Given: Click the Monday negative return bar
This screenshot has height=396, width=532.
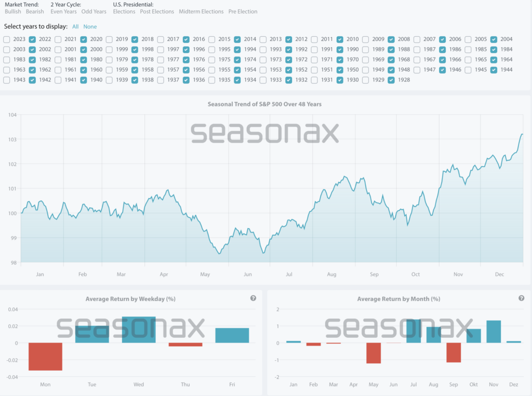Looking at the screenshot, I should click(45, 356).
